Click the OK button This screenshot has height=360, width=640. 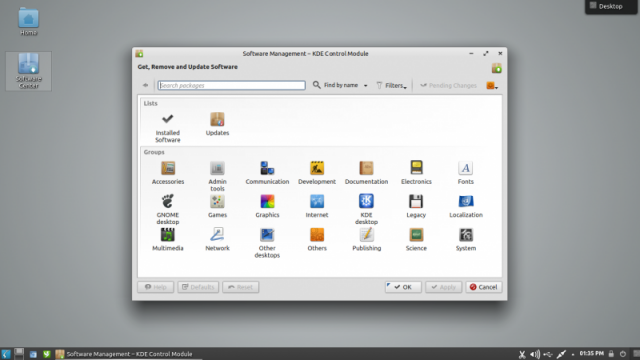403,287
